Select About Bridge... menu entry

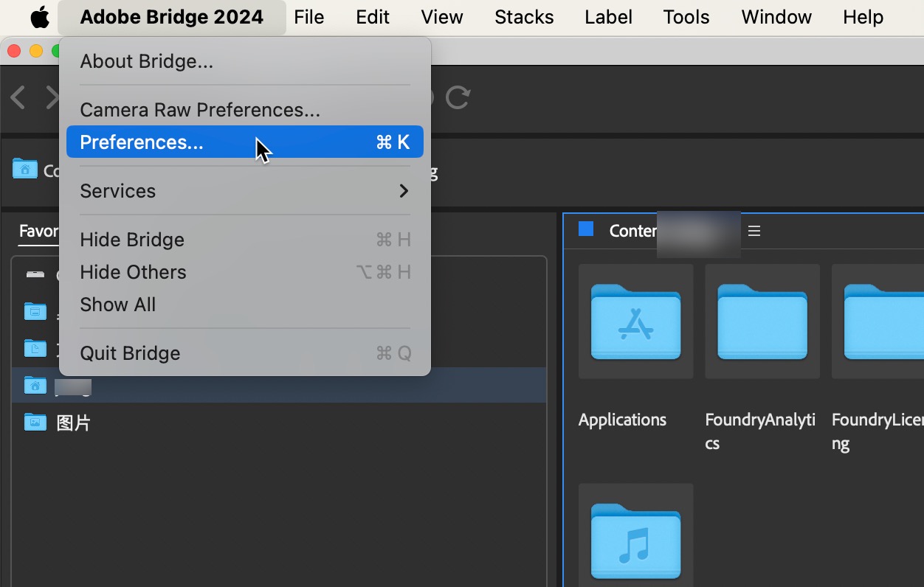pos(146,61)
